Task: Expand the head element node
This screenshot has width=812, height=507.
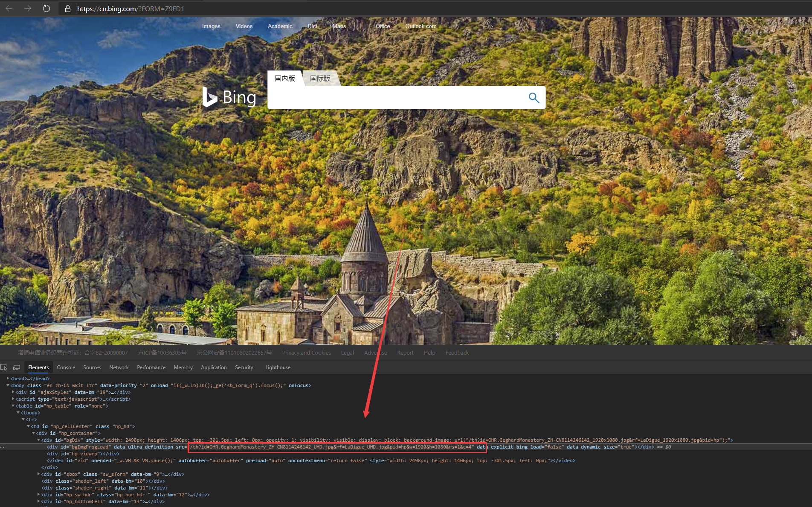Action: click(8, 379)
